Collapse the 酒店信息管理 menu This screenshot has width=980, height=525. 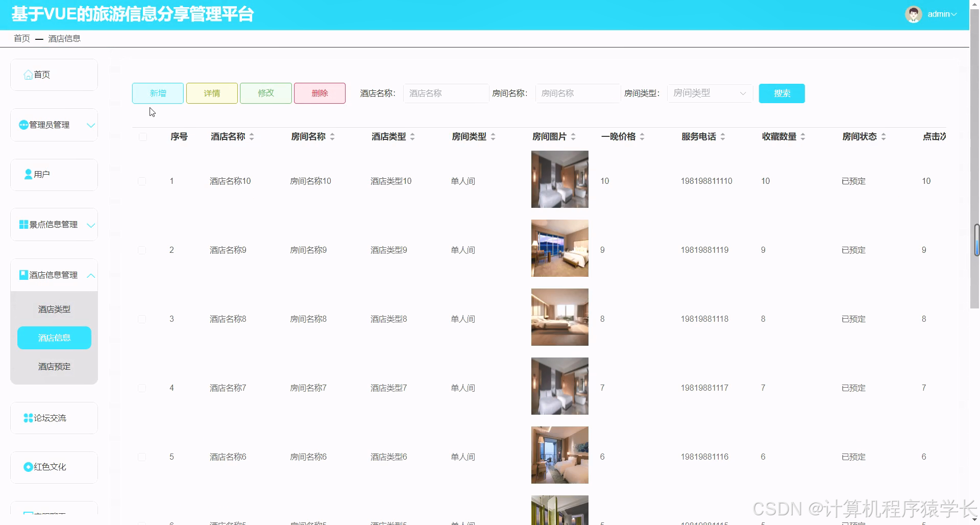[91, 276]
